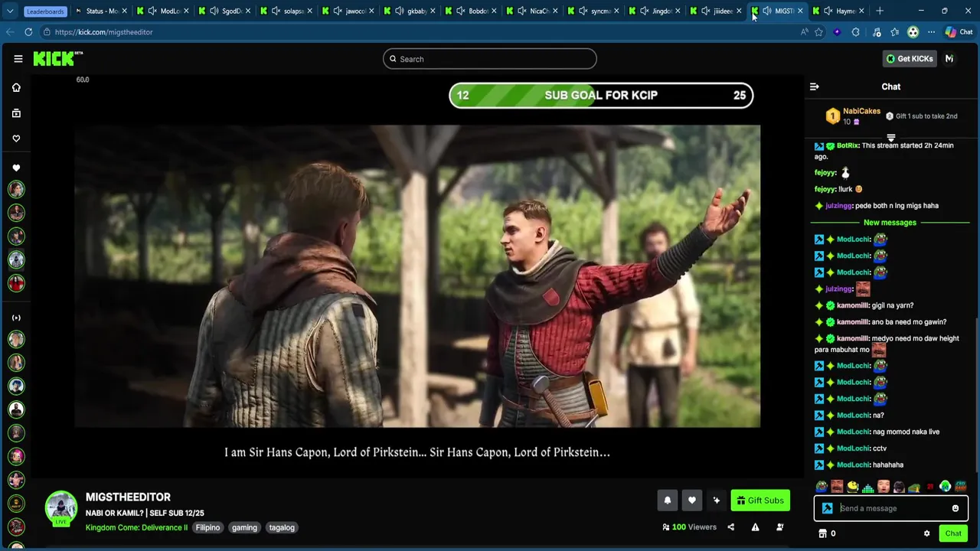Open first followed channel avatar in sidebar
Image resolution: width=980 pixels, height=551 pixels.
click(x=16, y=189)
